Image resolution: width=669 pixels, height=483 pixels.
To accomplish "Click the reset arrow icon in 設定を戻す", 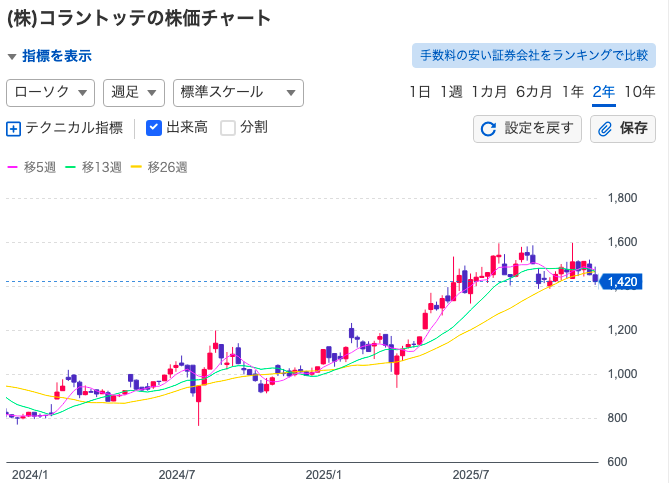I will pyautogui.click(x=489, y=128).
